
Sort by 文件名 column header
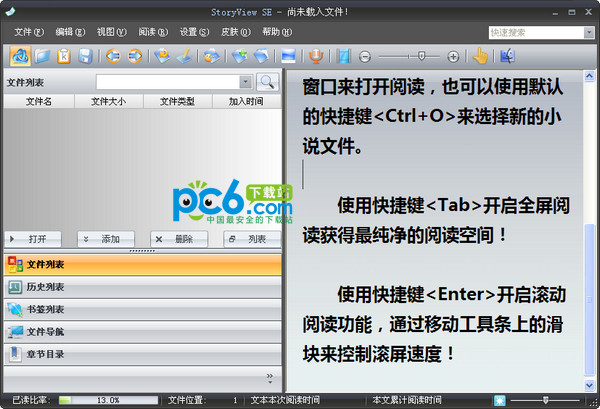[39, 102]
